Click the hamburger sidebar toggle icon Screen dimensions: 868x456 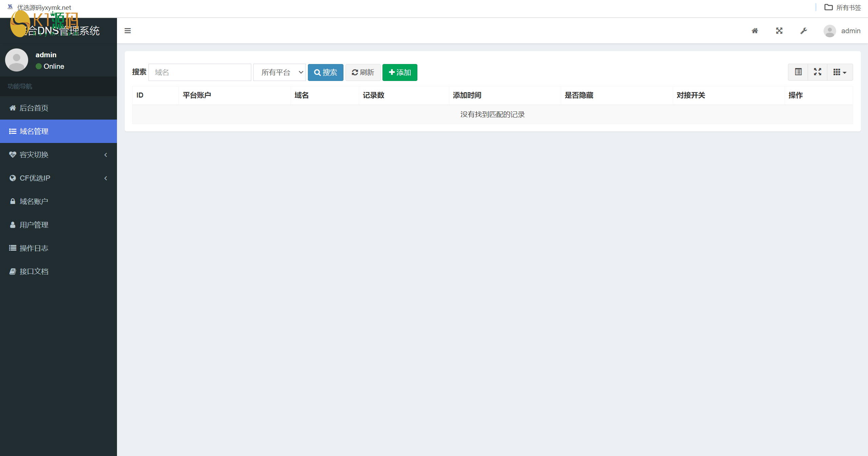pyautogui.click(x=127, y=31)
